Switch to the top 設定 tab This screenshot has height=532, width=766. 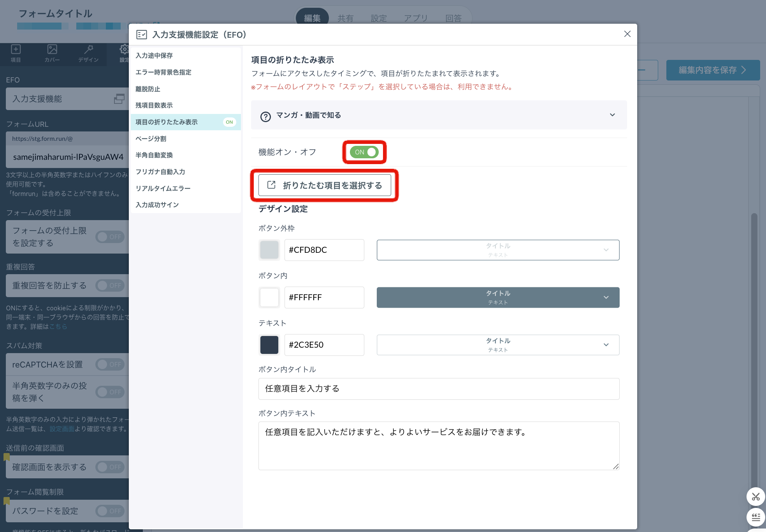pos(379,18)
